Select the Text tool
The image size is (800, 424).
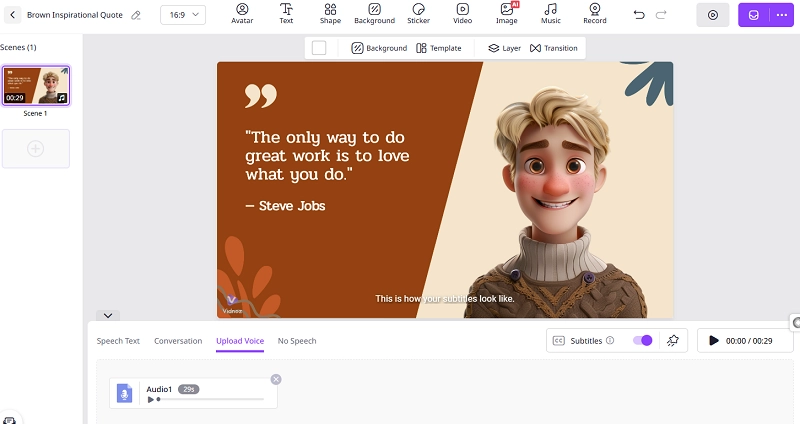(286, 13)
